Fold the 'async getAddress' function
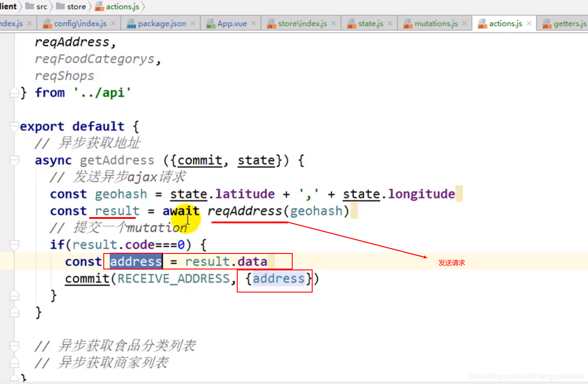Screen dimensions: 588x384 [14, 160]
